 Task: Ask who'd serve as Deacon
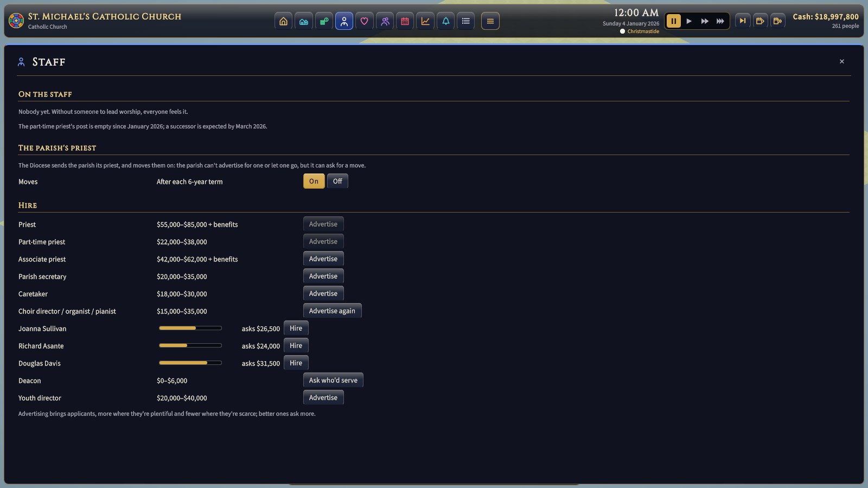click(x=333, y=380)
